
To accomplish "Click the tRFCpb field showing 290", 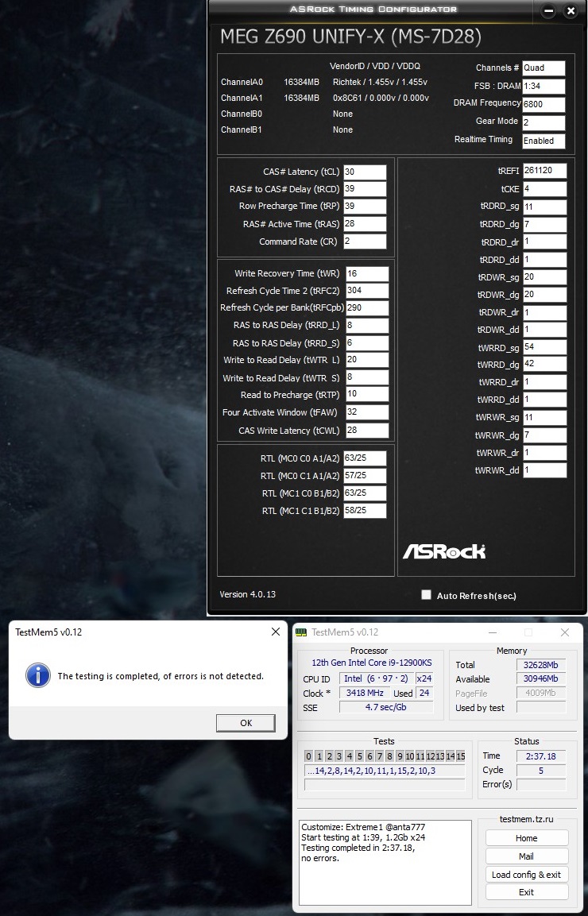I will (x=367, y=308).
